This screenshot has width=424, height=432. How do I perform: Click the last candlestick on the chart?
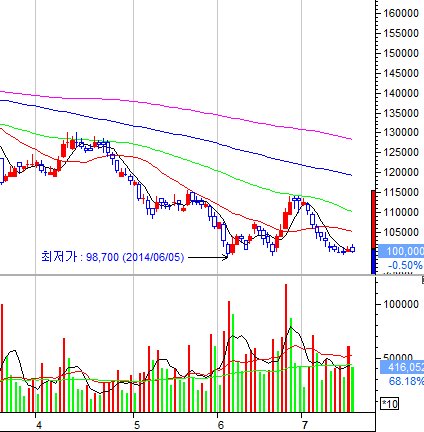[x=353, y=249]
